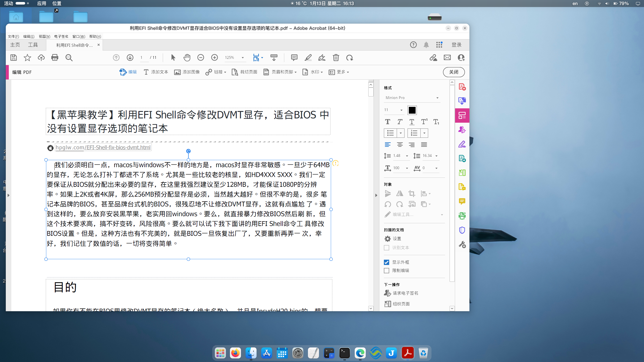This screenshot has width=644, height=362.
Task: Open the 编辑(E) menu
Action: coord(29,36)
